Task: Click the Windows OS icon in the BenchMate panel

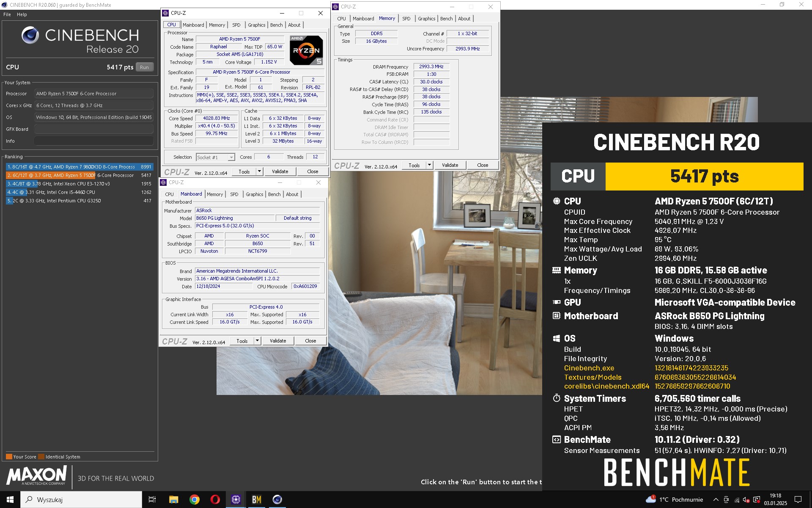Action: [x=557, y=338]
